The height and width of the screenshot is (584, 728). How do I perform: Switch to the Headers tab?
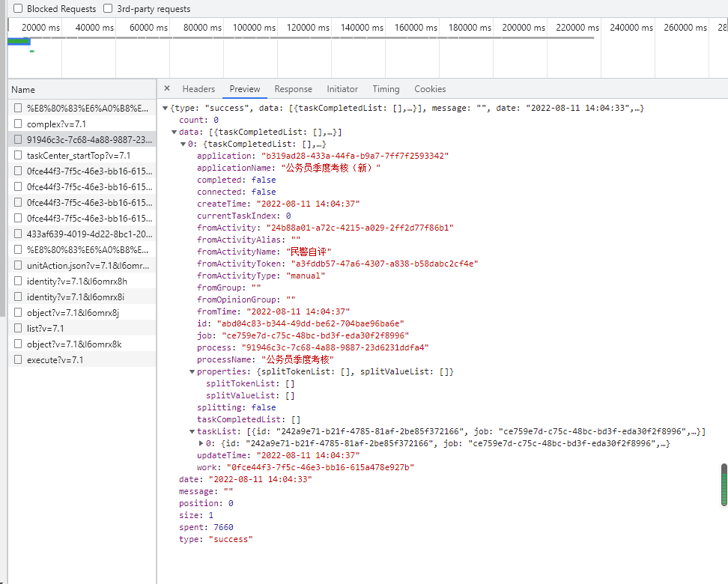coord(198,88)
